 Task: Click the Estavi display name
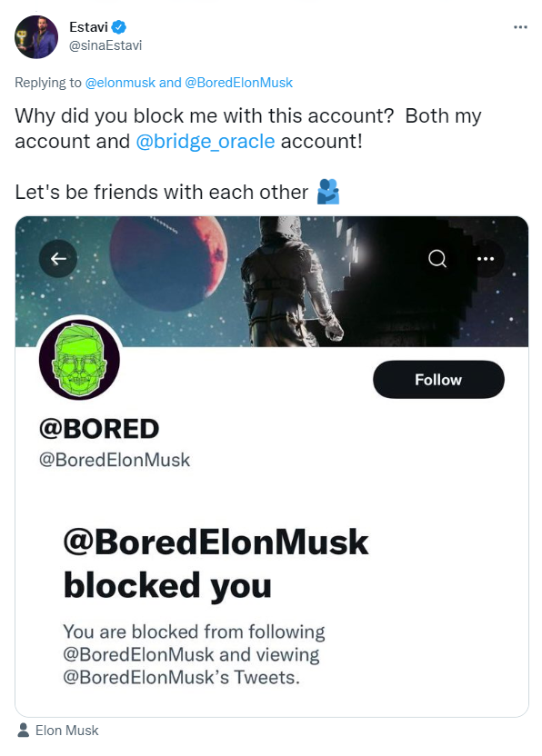(x=88, y=27)
